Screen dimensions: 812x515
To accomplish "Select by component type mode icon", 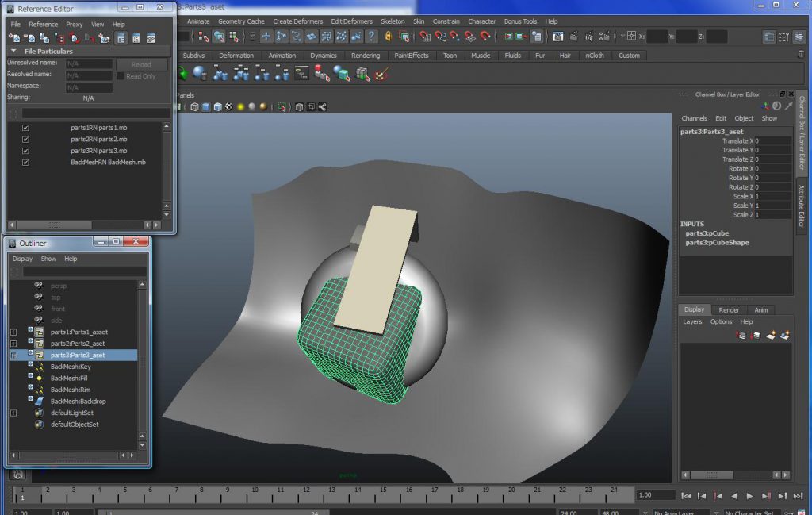I will pos(234,37).
